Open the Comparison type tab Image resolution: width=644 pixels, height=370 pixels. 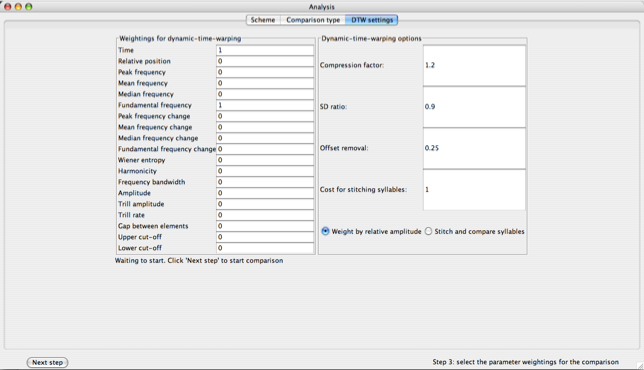click(313, 20)
